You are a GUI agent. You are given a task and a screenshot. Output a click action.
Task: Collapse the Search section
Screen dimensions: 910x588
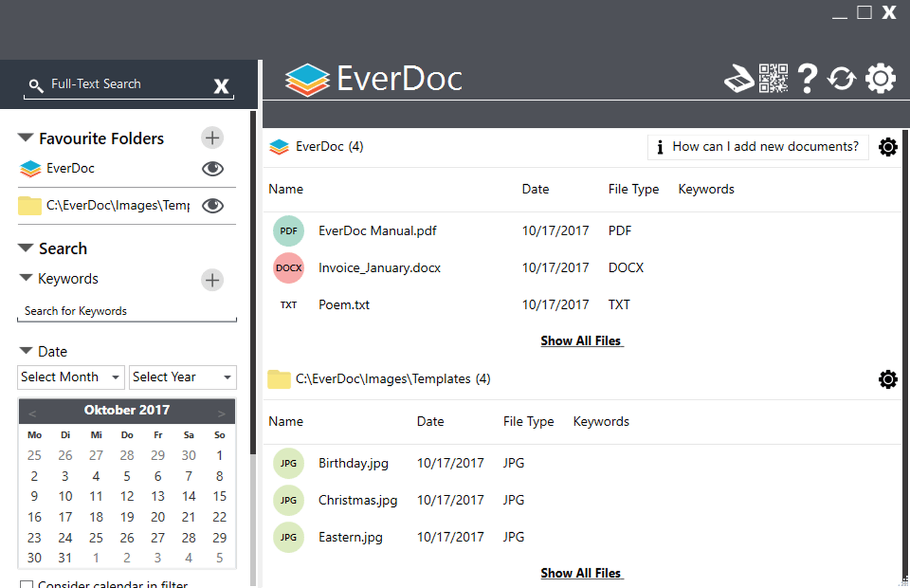point(25,247)
